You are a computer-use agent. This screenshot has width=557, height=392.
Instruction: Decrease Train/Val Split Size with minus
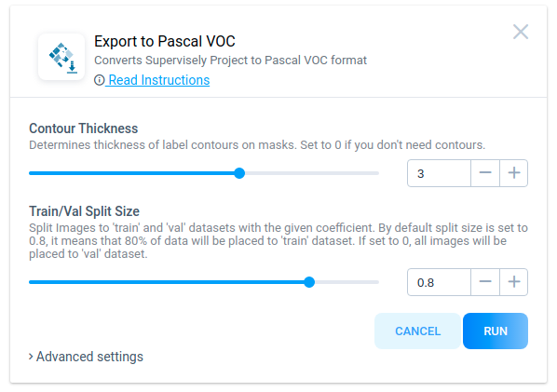click(x=485, y=282)
